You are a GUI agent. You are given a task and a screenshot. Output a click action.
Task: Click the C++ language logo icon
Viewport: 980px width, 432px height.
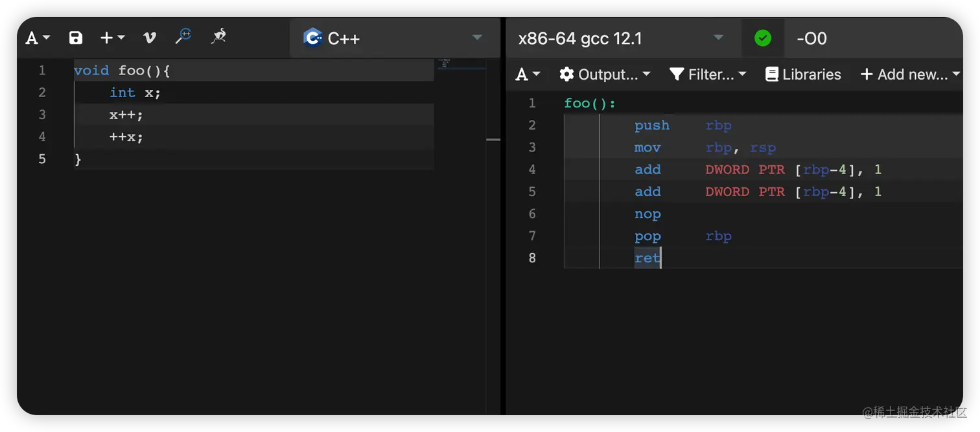[x=312, y=38]
